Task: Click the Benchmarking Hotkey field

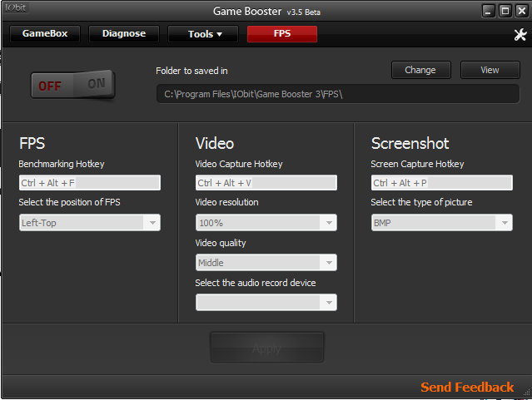Action: coord(90,183)
